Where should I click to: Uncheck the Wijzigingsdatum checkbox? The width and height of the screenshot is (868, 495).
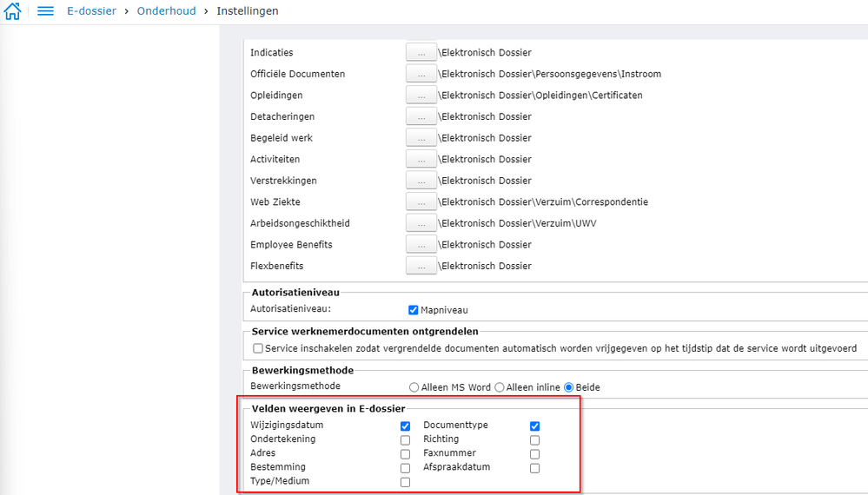pos(405,426)
